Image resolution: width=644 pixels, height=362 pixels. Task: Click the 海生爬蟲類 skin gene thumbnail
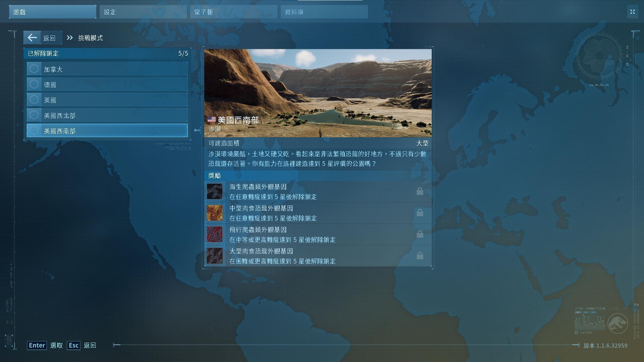coord(215,191)
